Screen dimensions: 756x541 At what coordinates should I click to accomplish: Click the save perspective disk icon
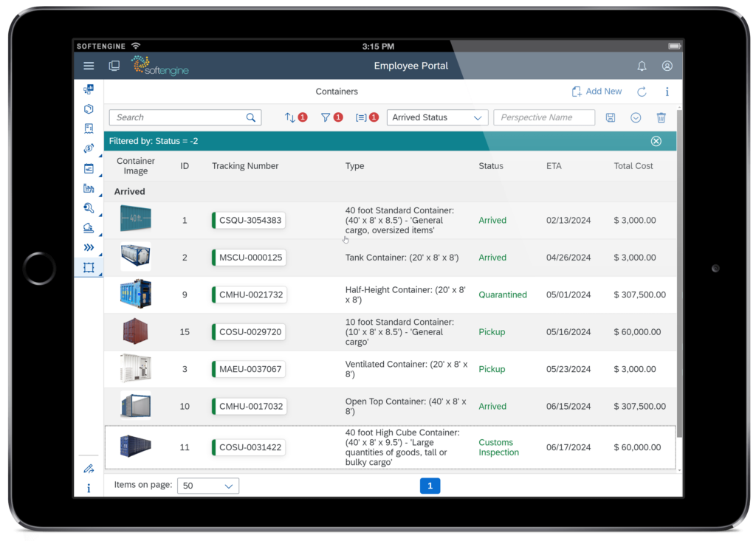611,117
